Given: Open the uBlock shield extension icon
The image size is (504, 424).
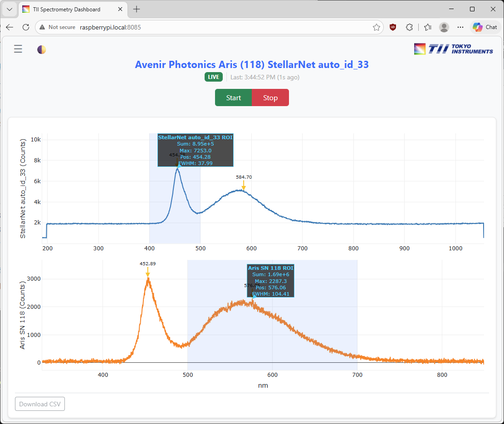Looking at the screenshot, I should 393,27.
